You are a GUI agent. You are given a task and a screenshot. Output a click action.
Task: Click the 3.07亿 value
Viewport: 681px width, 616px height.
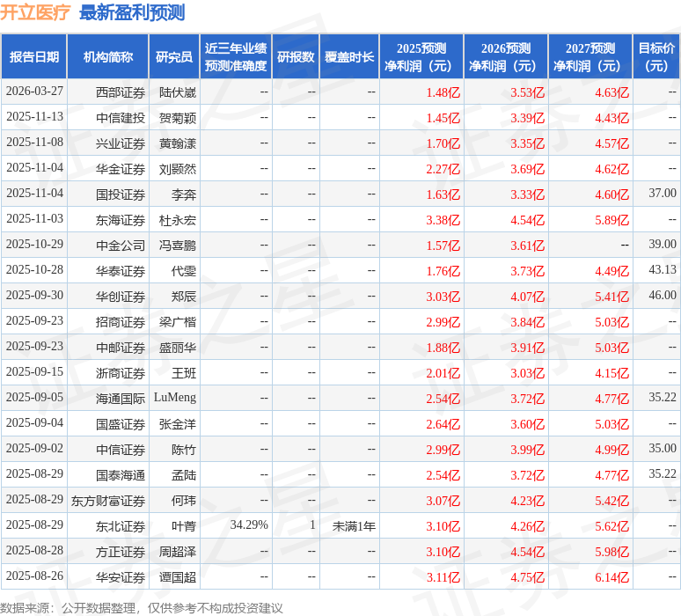click(x=443, y=502)
